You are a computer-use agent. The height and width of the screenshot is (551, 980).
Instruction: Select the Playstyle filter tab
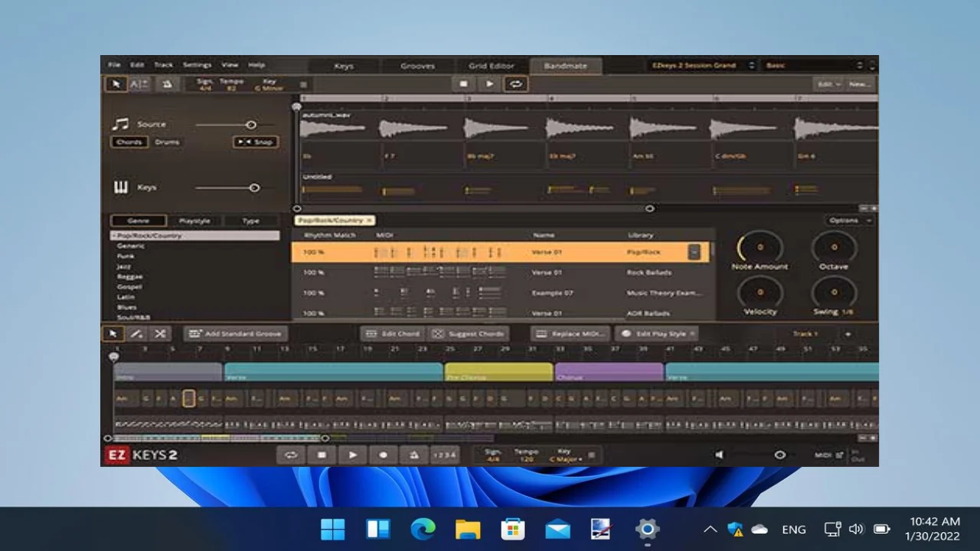[194, 221]
